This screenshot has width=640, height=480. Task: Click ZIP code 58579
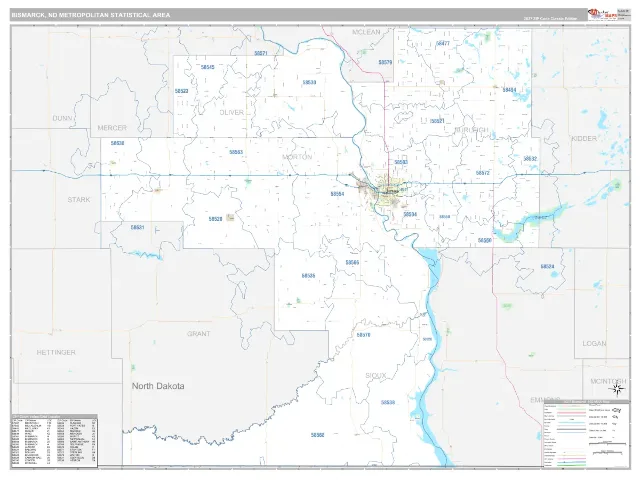(x=385, y=62)
